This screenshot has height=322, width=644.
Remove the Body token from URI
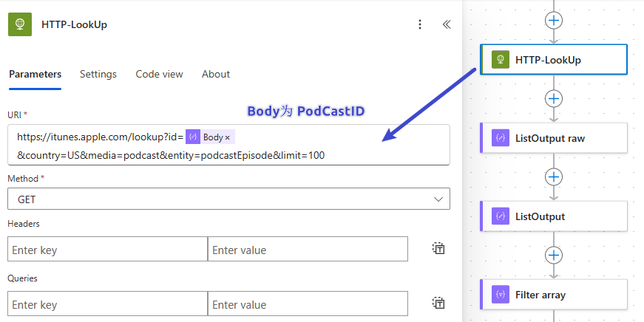(228, 137)
